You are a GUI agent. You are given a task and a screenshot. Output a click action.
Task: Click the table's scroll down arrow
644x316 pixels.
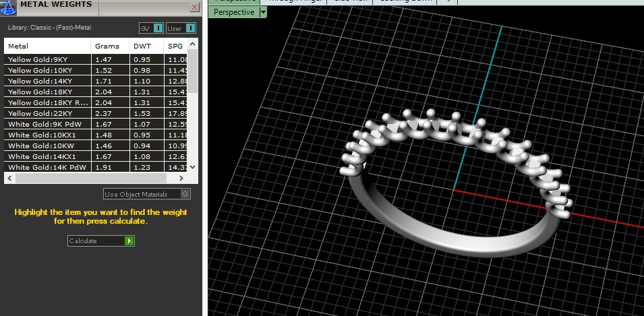tap(193, 167)
